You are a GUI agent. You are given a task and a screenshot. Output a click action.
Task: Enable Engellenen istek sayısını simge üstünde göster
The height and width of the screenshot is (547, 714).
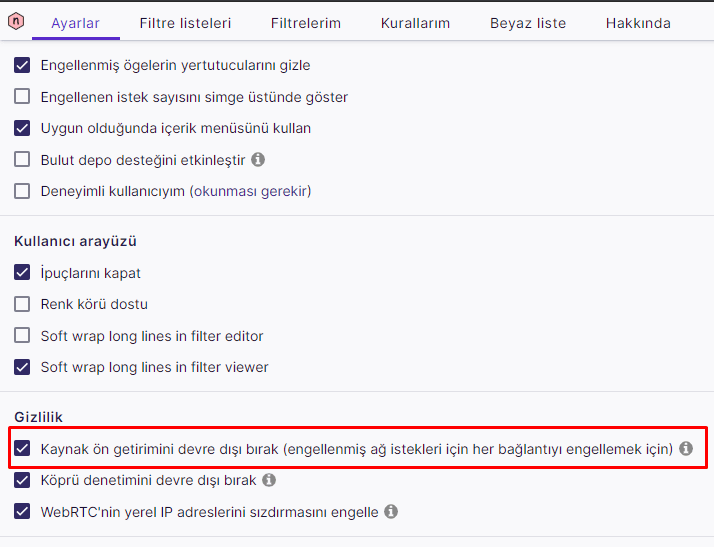(x=22, y=97)
